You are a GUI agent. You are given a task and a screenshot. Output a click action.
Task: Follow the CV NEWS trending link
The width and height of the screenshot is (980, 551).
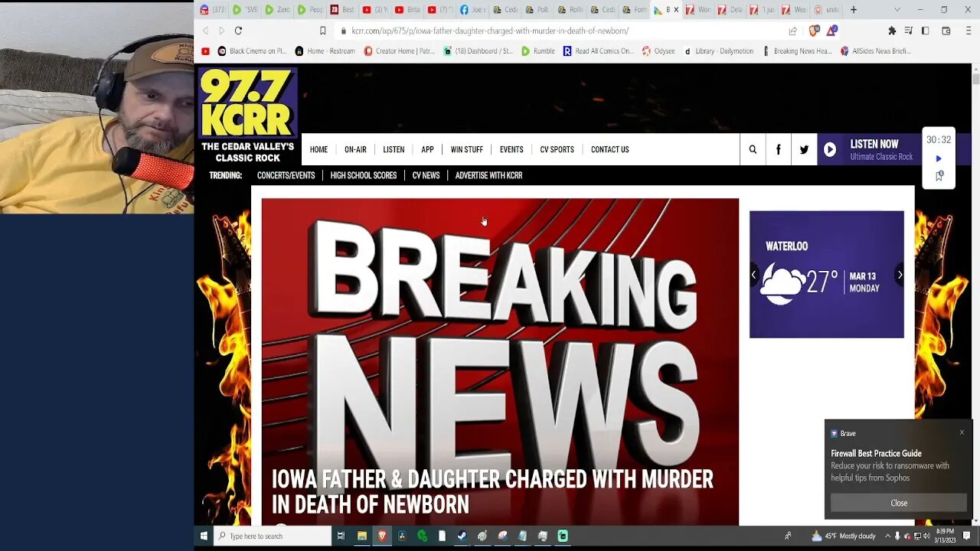(426, 175)
